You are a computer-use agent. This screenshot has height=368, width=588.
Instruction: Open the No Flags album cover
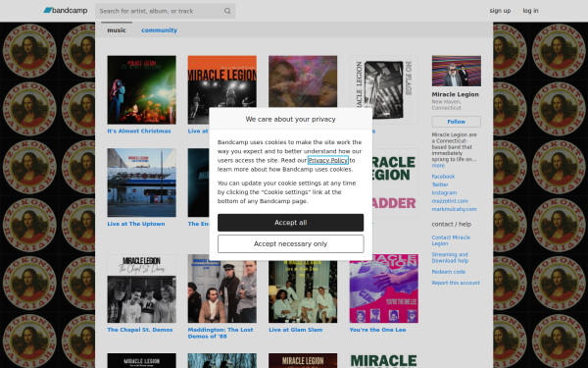tap(383, 89)
